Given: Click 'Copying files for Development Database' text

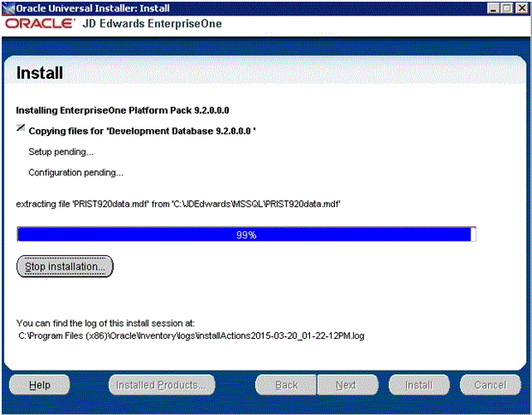Looking at the screenshot, I should tap(142, 131).
